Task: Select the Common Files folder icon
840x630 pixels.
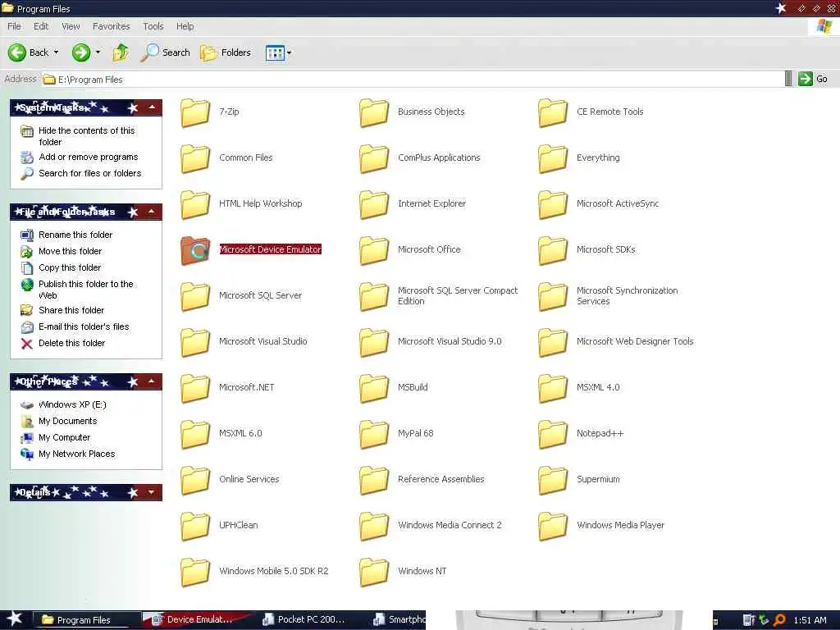Action: pyautogui.click(x=195, y=158)
